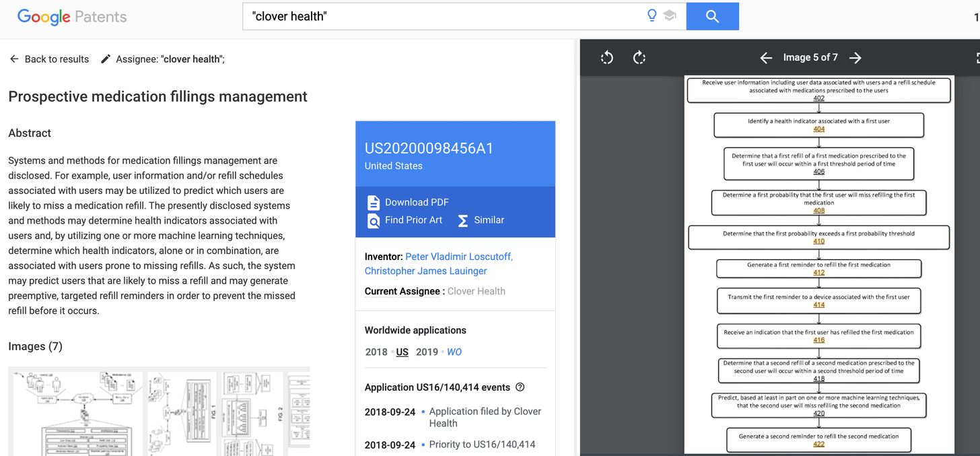Open Similar patents link
This screenshot has height=456, width=980.
click(489, 220)
